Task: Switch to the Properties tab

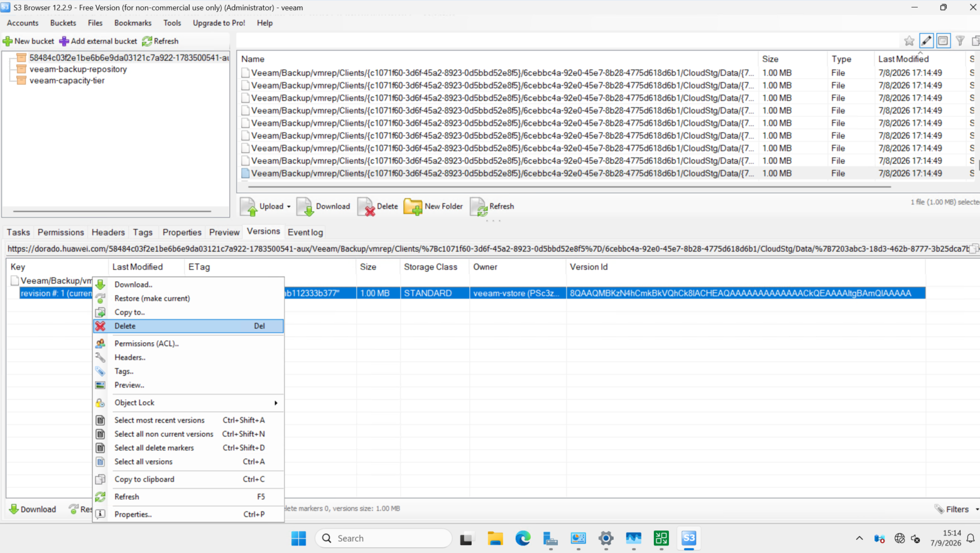Action: (x=182, y=232)
